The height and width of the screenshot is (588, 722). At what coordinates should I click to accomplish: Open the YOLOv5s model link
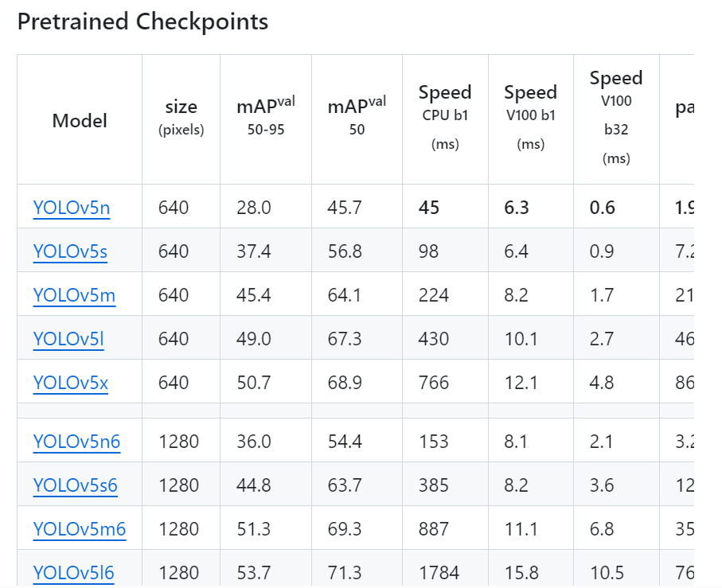coord(70,251)
